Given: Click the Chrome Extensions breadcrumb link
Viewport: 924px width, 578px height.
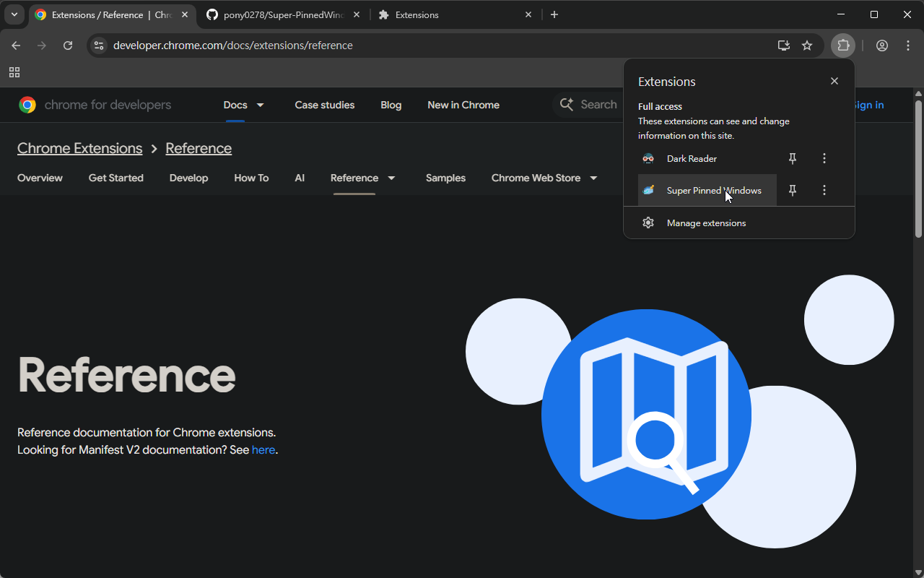Looking at the screenshot, I should point(80,148).
